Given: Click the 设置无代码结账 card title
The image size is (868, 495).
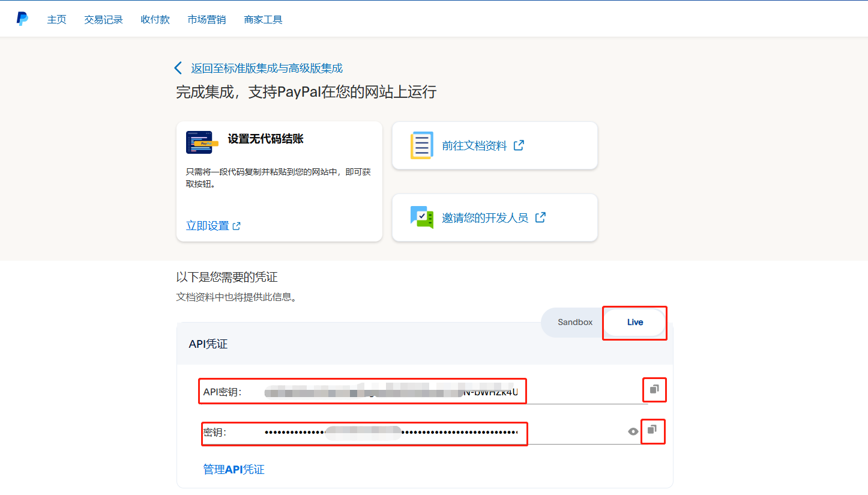Looking at the screenshot, I should 266,139.
